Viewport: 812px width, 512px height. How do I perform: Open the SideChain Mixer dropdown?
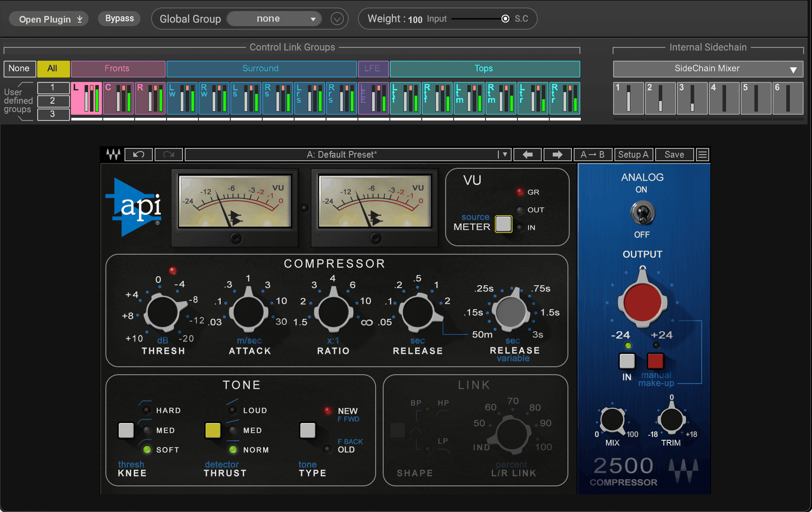click(x=707, y=69)
